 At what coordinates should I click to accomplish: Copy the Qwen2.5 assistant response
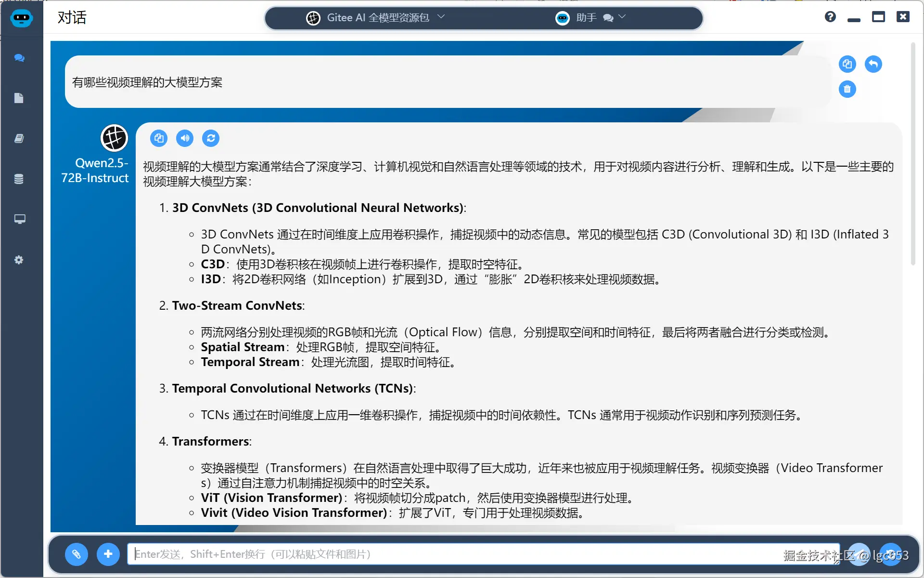[x=159, y=138]
